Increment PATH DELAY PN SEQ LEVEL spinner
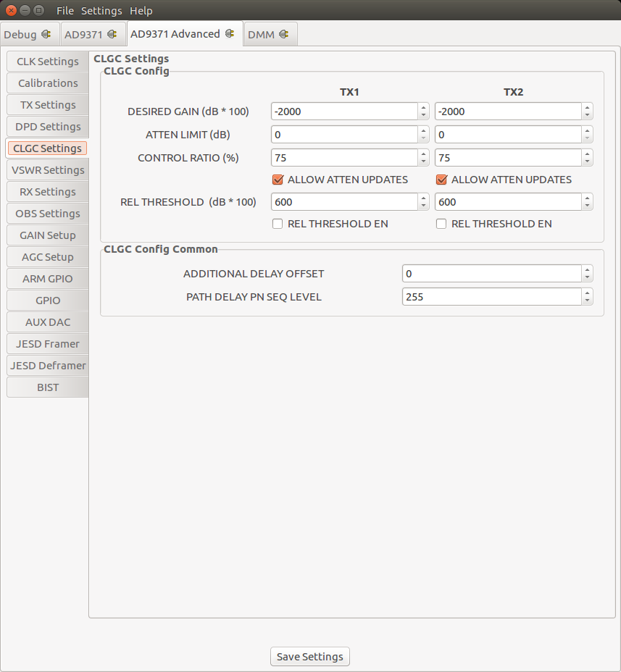Image resolution: width=621 pixels, height=672 pixels. (x=587, y=293)
